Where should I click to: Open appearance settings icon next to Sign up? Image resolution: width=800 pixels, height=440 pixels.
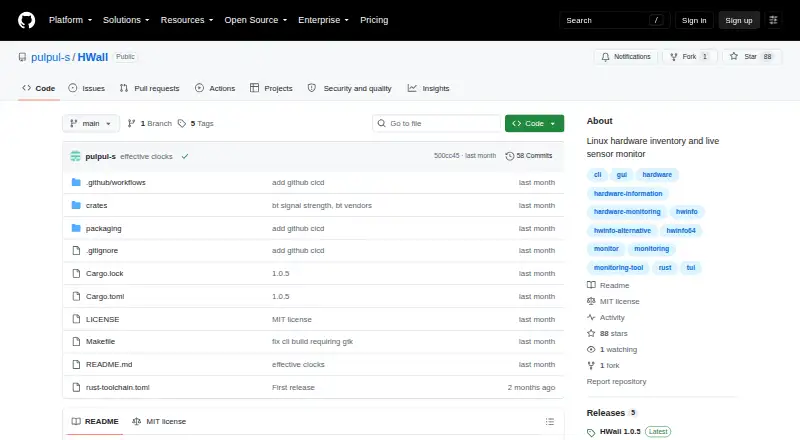773,20
